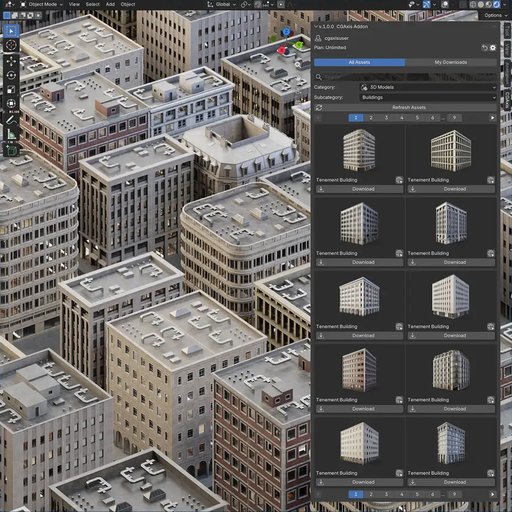Click download arrow icon on first asset card
The image size is (512, 512).
coord(321,189)
